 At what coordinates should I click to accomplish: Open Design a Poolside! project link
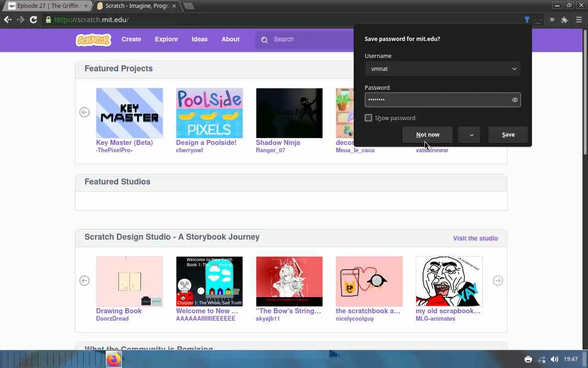click(x=206, y=143)
